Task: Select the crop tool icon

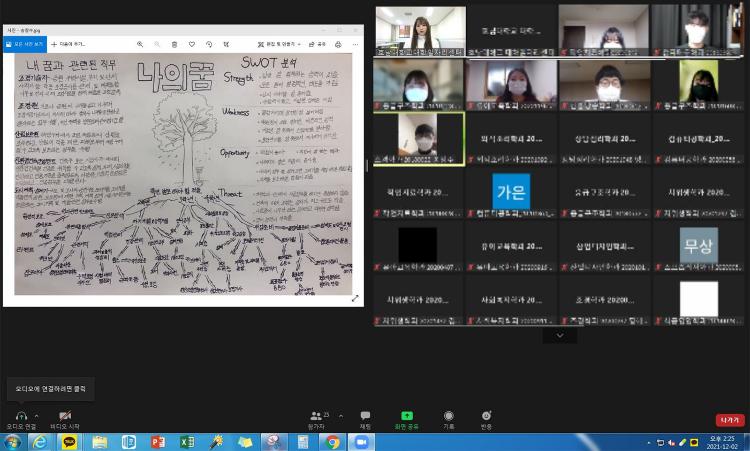Action: (x=226, y=44)
